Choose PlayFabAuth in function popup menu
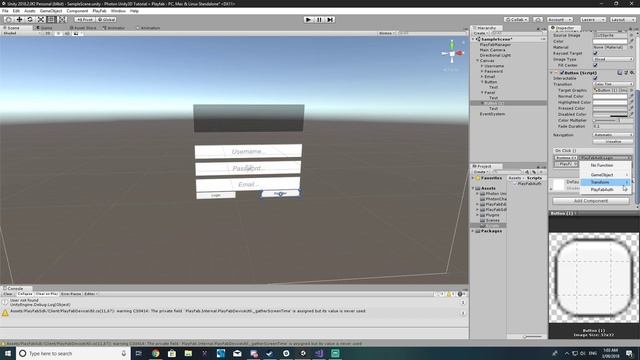The image size is (640, 360). [x=606, y=190]
